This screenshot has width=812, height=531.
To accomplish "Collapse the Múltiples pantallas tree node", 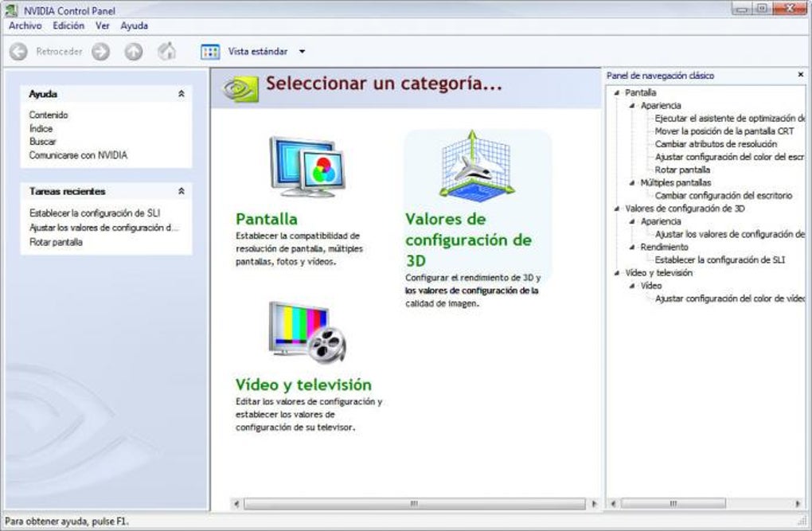I will click(x=632, y=183).
